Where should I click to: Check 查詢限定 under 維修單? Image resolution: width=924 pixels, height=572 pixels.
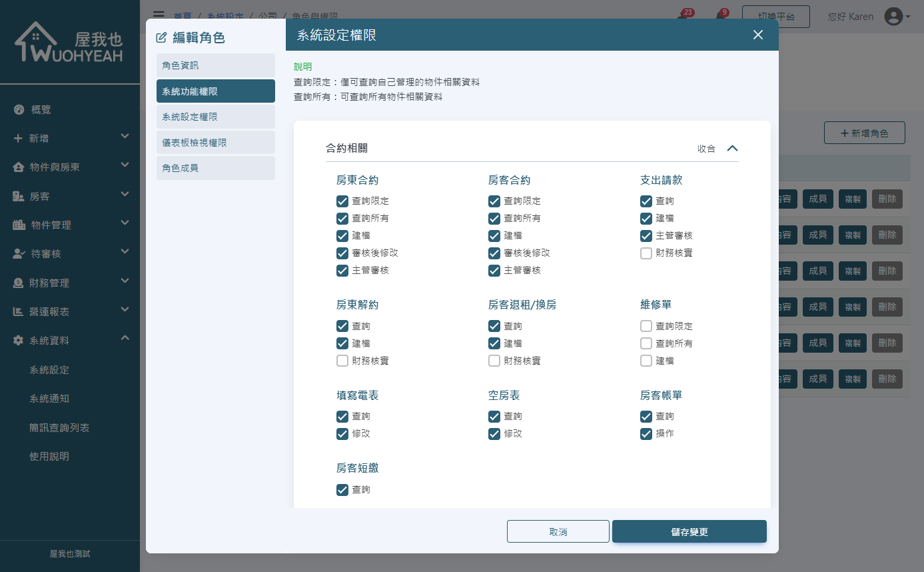point(646,326)
